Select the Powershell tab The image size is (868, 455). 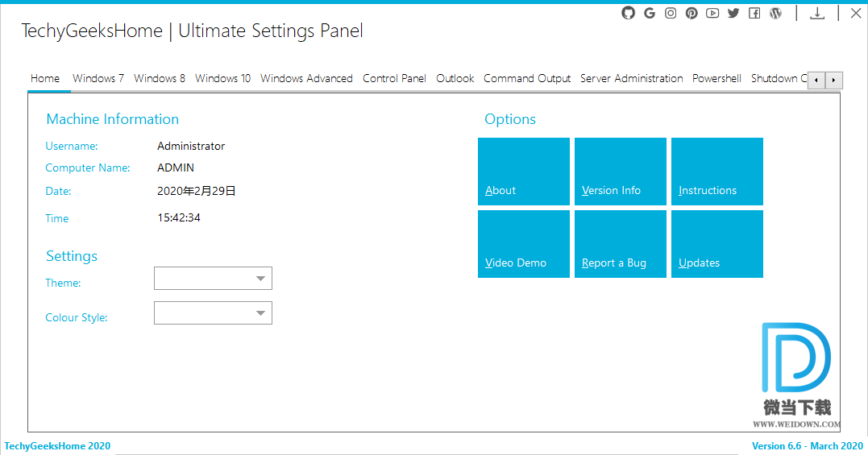pos(716,78)
